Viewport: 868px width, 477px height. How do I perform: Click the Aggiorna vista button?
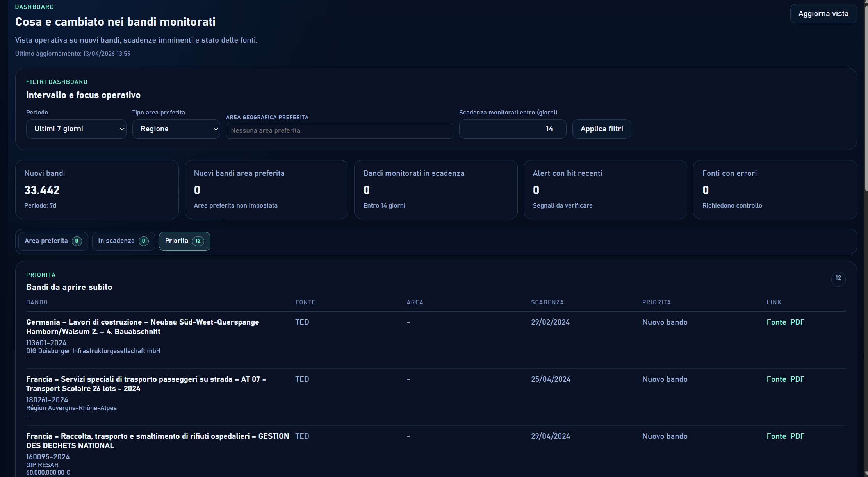(823, 13)
